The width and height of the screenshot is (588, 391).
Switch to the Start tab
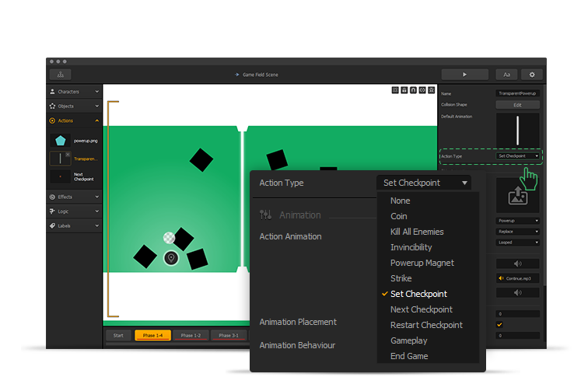coord(118,336)
